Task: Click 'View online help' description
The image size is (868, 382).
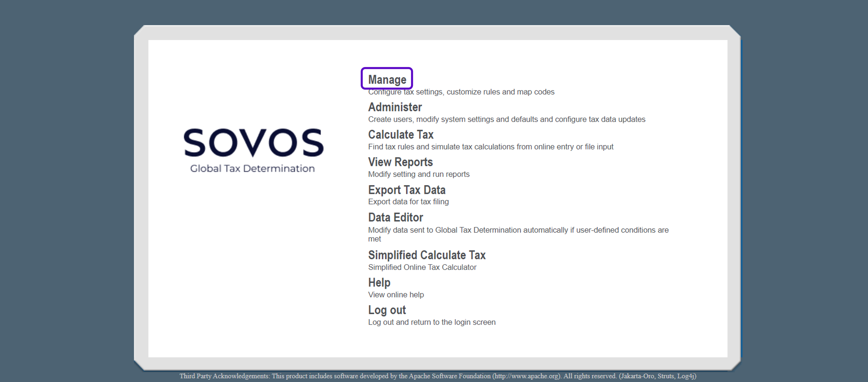Action: tap(396, 295)
